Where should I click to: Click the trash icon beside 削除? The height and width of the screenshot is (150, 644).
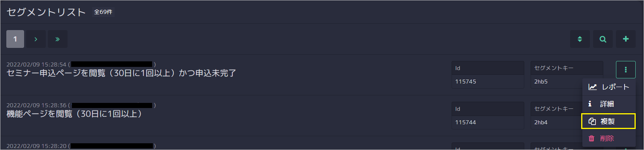pos(591,139)
